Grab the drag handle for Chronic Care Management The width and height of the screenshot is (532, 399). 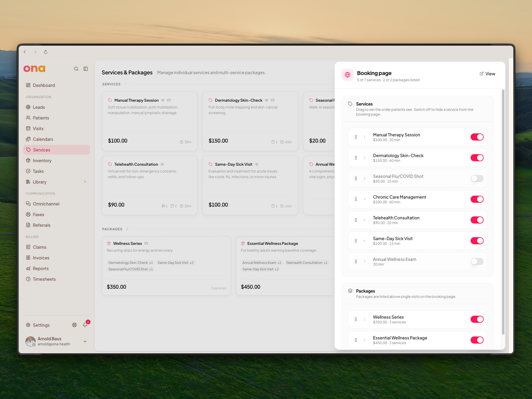[x=356, y=199]
